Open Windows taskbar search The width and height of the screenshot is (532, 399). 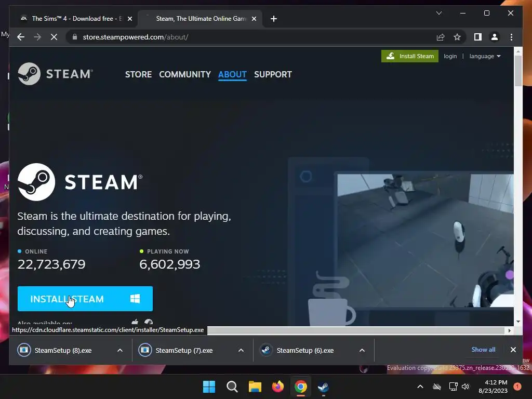tap(232, 387)
